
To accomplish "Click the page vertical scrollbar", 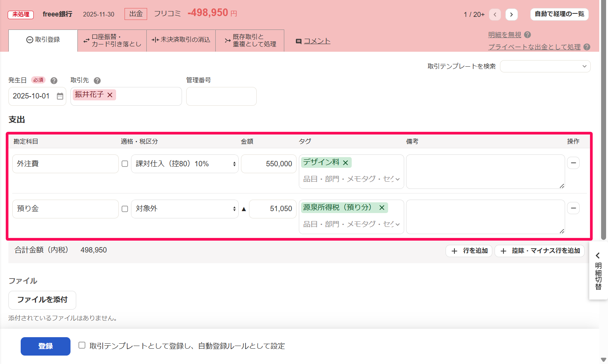I will coord(604,120).
